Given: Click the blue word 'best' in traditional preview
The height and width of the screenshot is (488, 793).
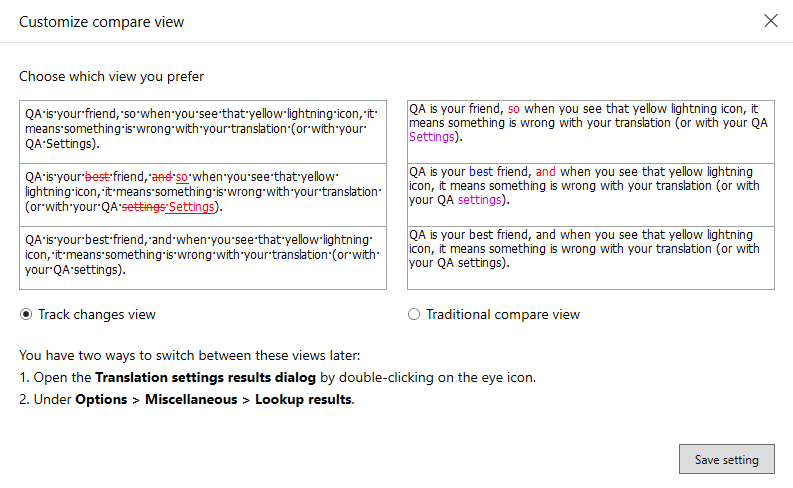Looking at the screenshot, I should tap(481, 172).
